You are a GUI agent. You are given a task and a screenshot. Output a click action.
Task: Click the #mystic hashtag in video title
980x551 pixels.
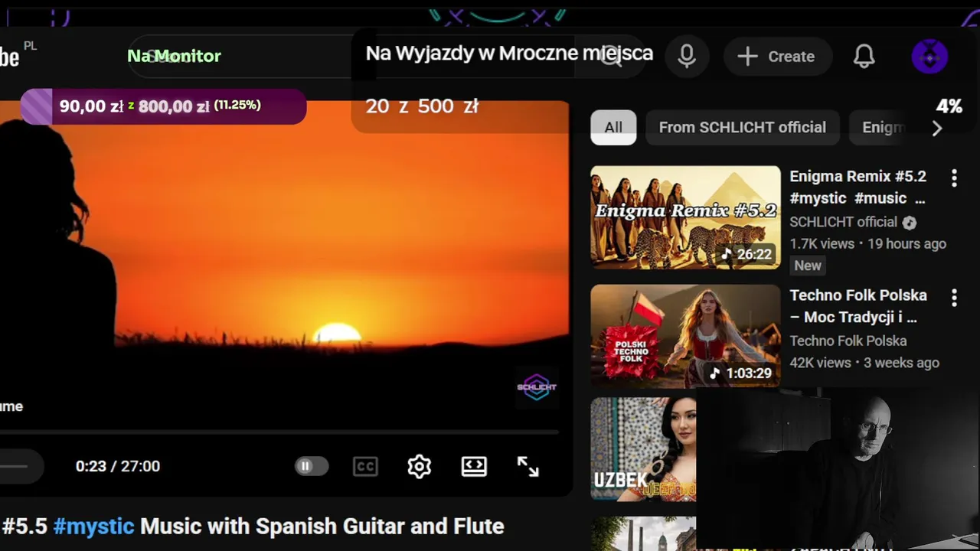93,527
